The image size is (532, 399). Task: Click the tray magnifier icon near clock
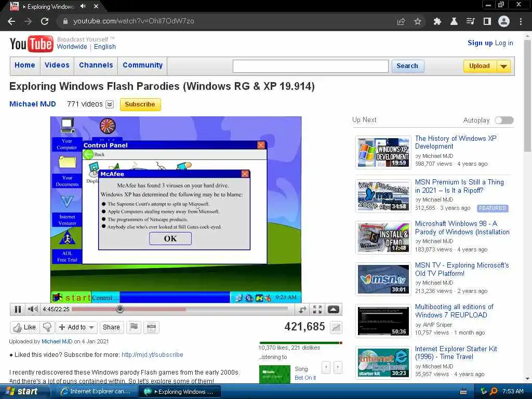click(x=494, y=391)
